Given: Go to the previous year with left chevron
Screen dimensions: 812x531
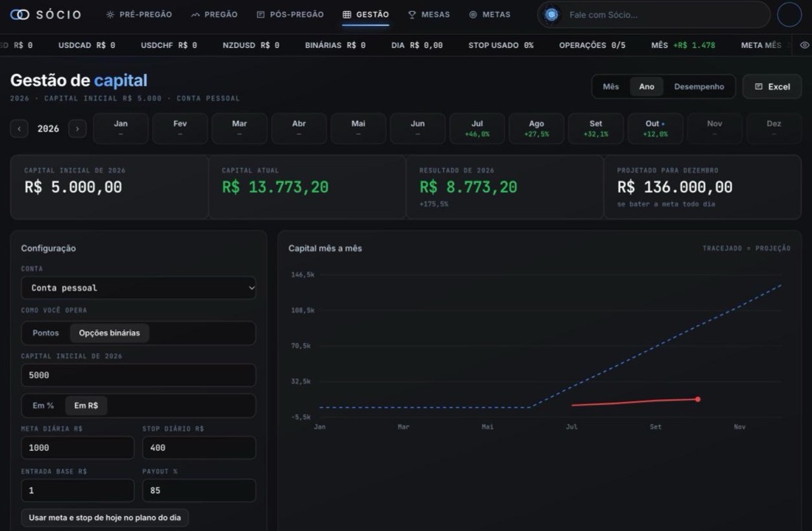Looking at the screenshot, I should tap(19, 128).
